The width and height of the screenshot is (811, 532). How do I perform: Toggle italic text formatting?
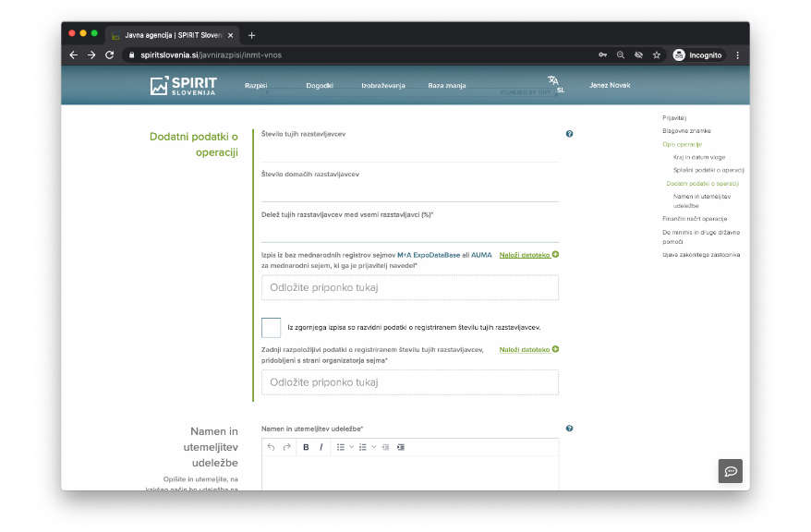click(321, 447)
